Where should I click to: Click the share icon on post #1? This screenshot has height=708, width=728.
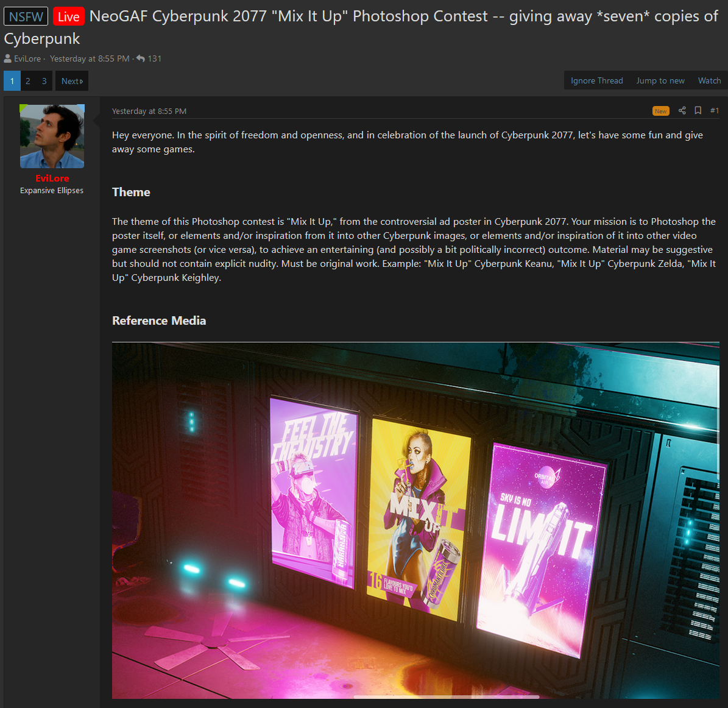click(682, 110)
